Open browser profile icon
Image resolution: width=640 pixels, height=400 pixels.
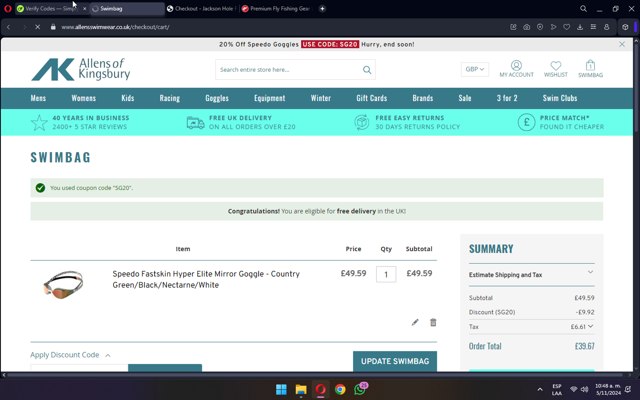tap(607, 27)
